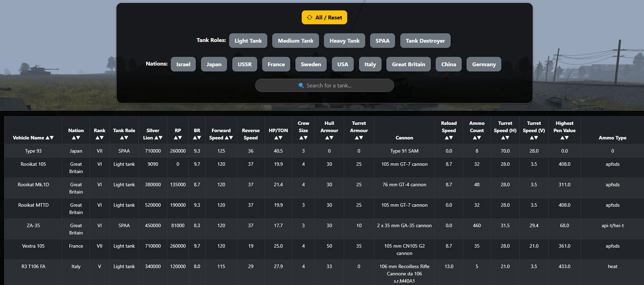Filter by Light Tank role

[x=248, y=41]
